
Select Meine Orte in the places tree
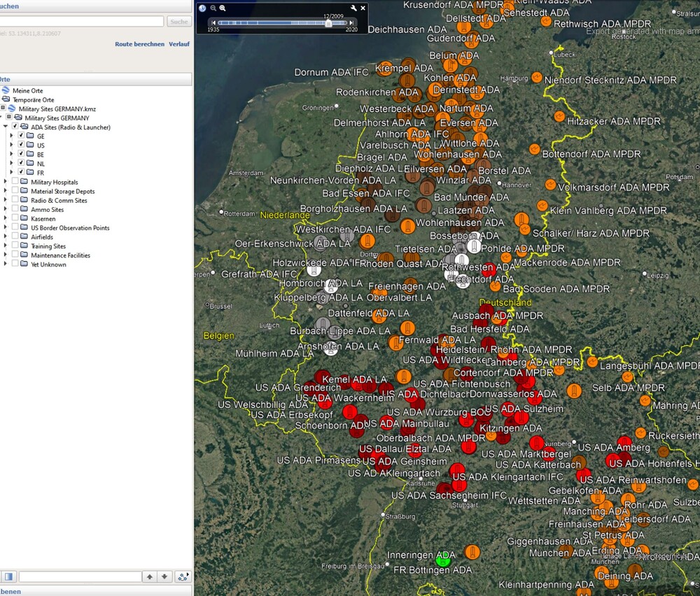pos(27,91)
